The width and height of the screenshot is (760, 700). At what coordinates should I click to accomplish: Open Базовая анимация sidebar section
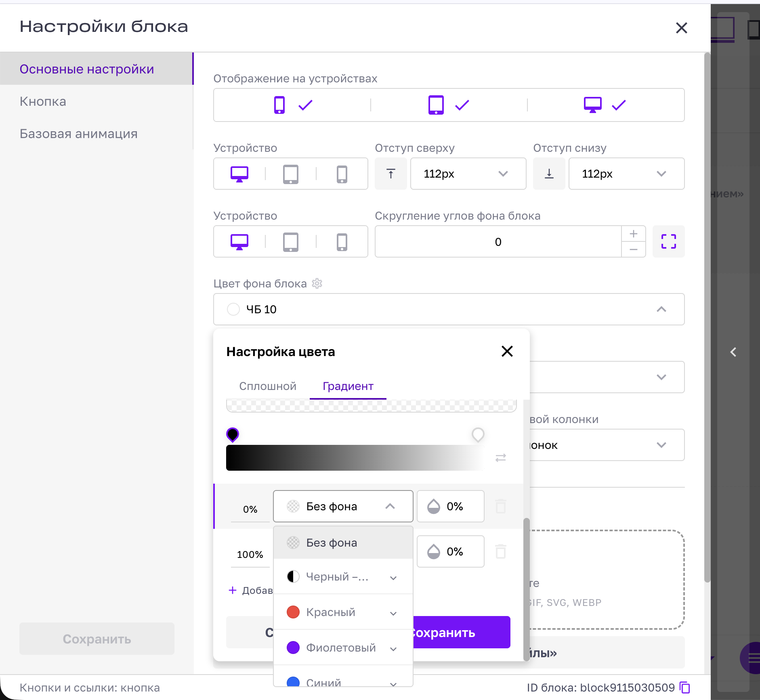click(x=97, y=134)
